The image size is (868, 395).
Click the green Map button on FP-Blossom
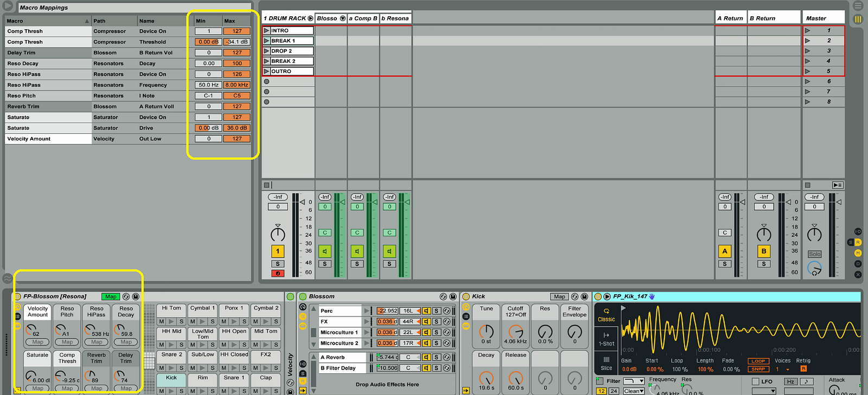pos(111,296)
